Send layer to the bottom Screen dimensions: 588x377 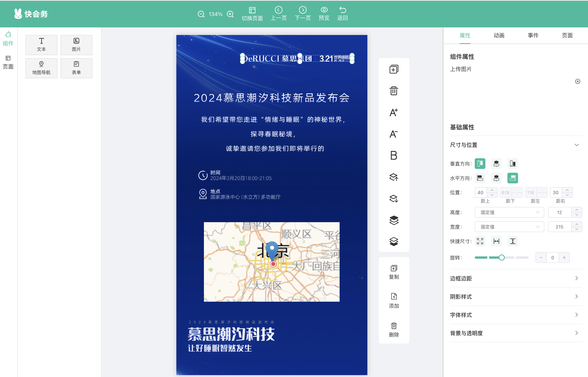394,242
